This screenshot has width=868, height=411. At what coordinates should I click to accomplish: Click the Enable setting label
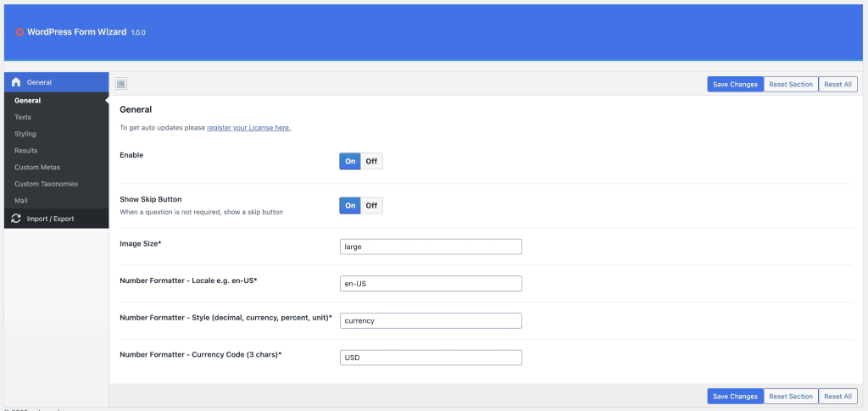(131, 155)
